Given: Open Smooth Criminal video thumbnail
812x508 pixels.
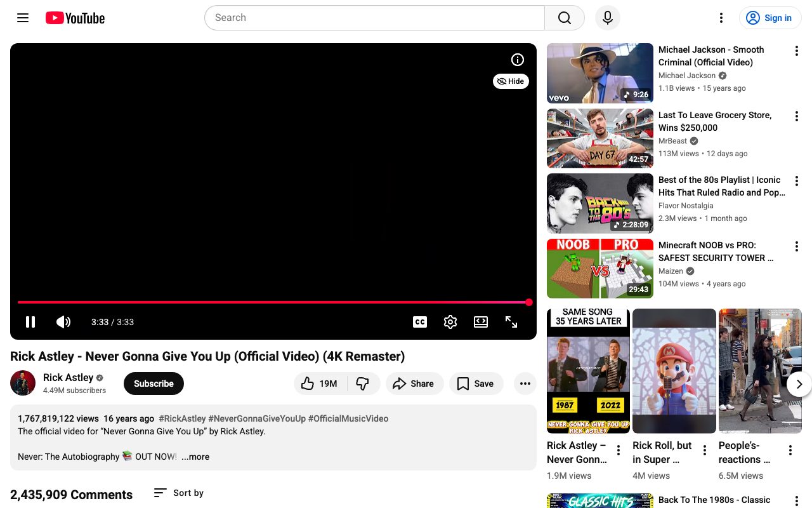Looking at the screenshot, I should 600,73.
